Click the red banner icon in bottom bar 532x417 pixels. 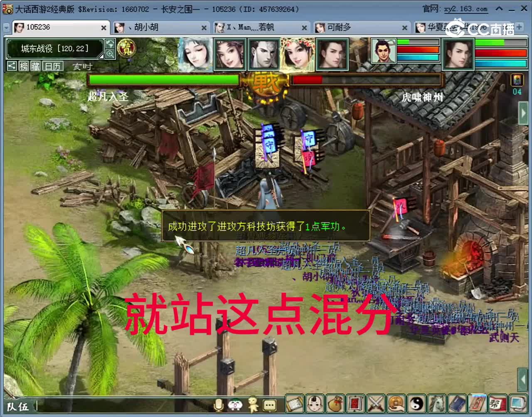point(355,404)
